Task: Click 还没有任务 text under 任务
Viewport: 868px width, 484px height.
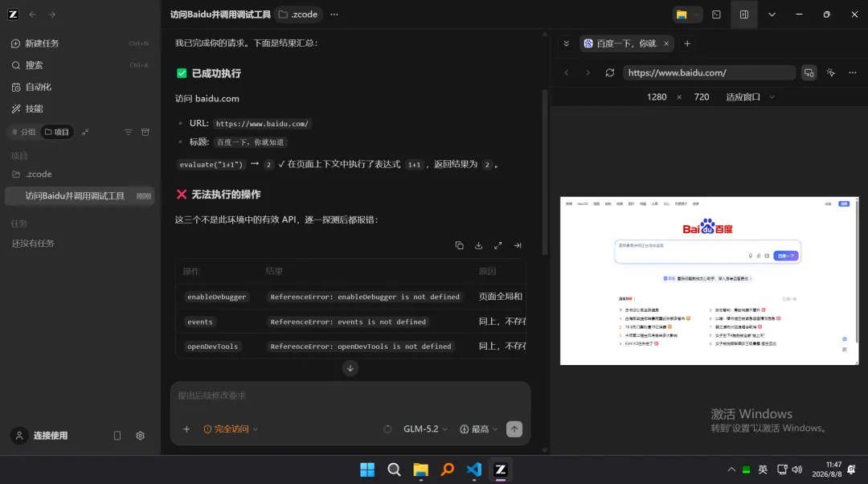Action: click(x=33, y=243)
